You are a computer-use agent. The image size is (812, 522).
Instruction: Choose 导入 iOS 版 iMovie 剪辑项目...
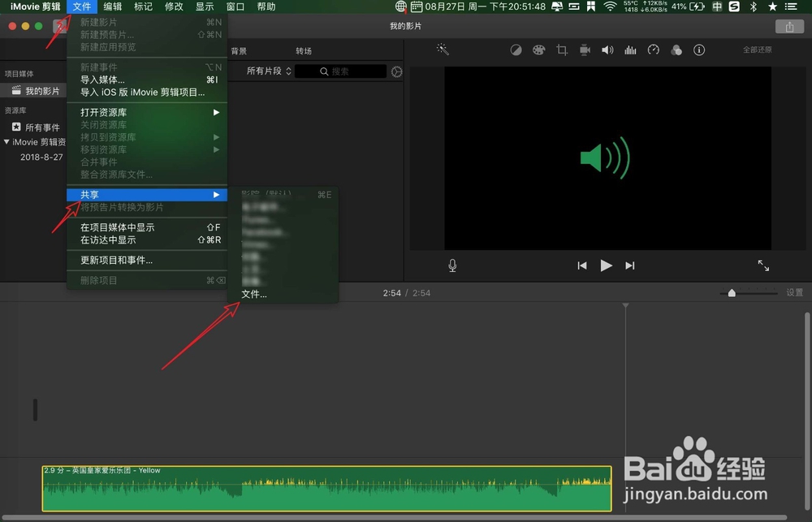coord(147,93)
